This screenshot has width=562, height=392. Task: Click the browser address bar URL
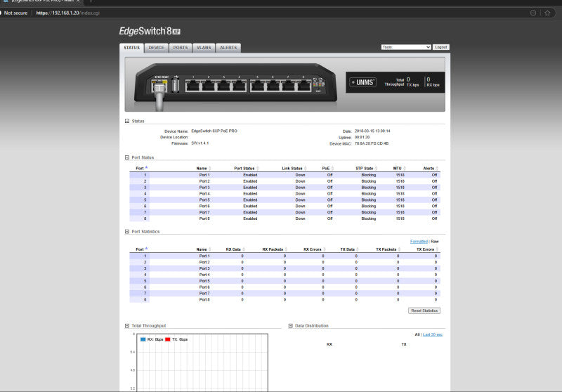point(67,13)
